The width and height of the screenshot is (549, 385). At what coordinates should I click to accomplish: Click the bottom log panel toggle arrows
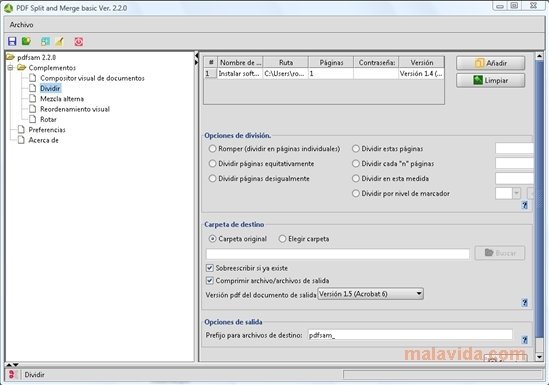click(12, 365)
